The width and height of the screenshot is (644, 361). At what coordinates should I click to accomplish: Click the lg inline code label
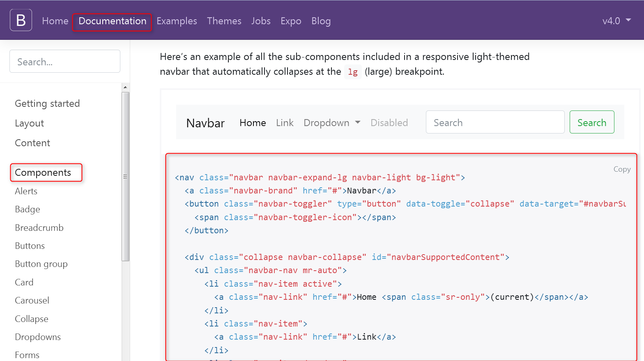click(353, 72)
